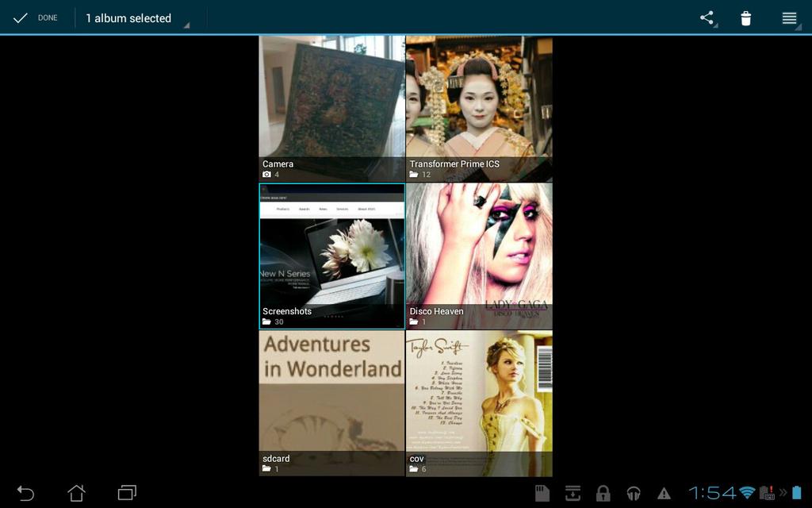Viewport: 812px width, 508px height.
Task: Click the 'Disco Heaven' album label
Action: 437,311
